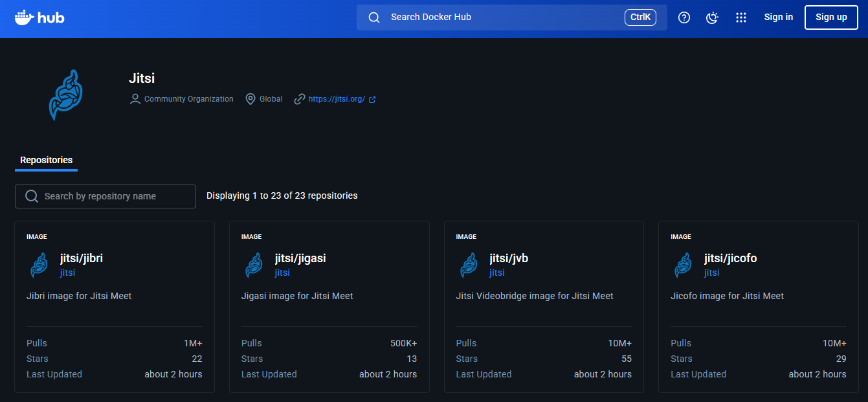Toggle the dark/light theme icon

click(x=713, y=17)
